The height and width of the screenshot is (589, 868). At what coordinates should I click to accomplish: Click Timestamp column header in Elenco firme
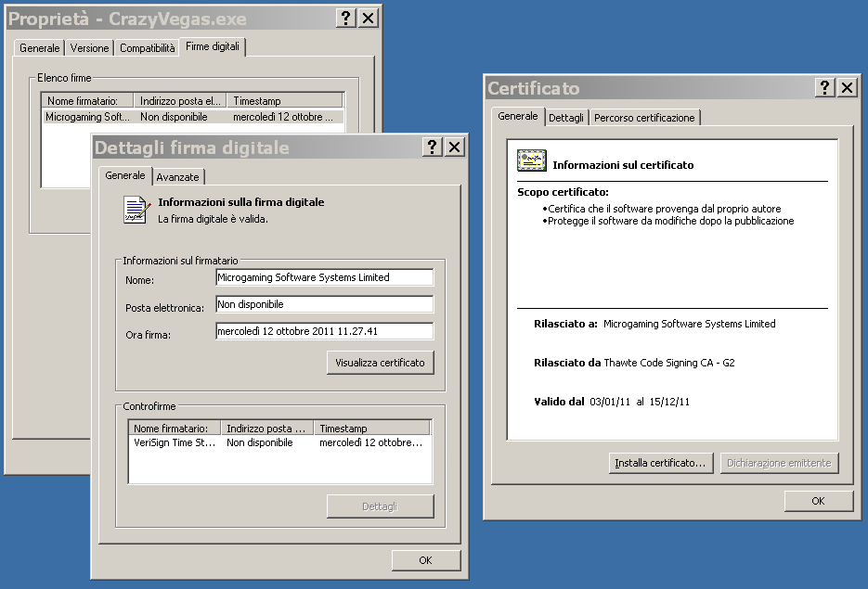(x=285, y=101)
